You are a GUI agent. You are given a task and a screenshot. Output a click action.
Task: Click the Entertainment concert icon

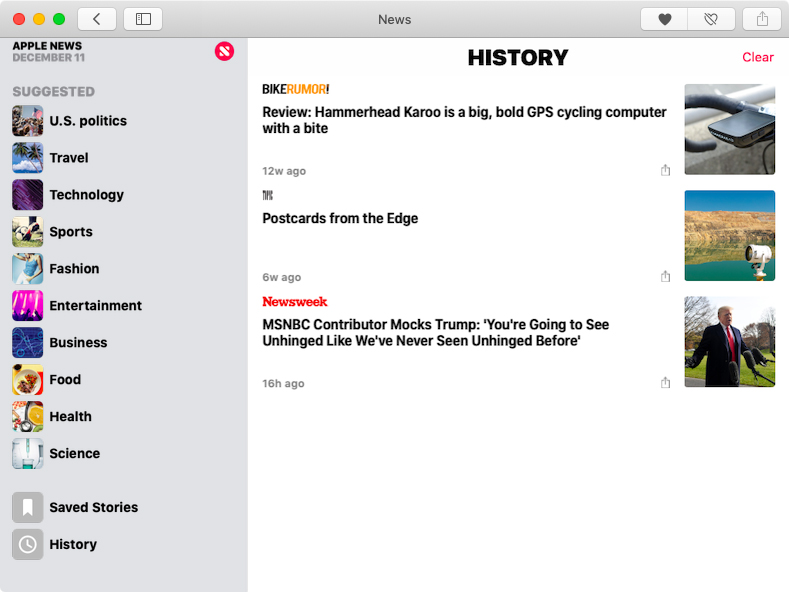(x=28, y=306)
